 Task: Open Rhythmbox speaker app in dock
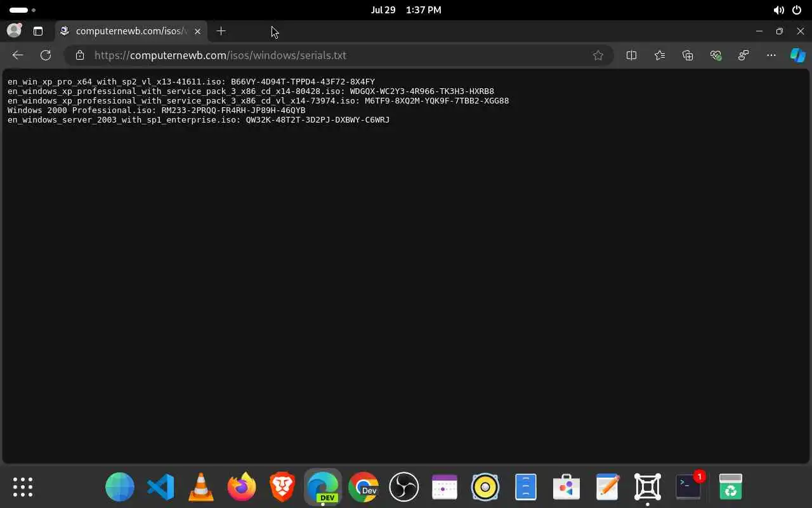pyautogui.click(x=485, y=487)
